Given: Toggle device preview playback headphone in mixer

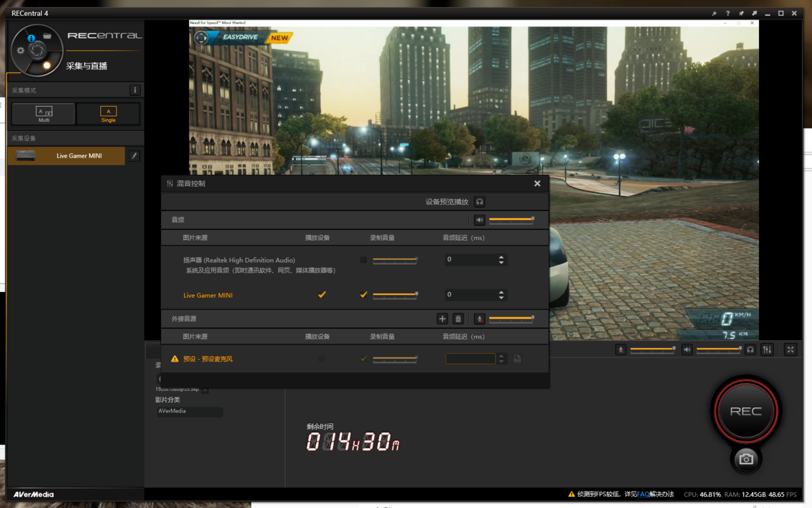Looking at the screenshot, I should [480, 202].
